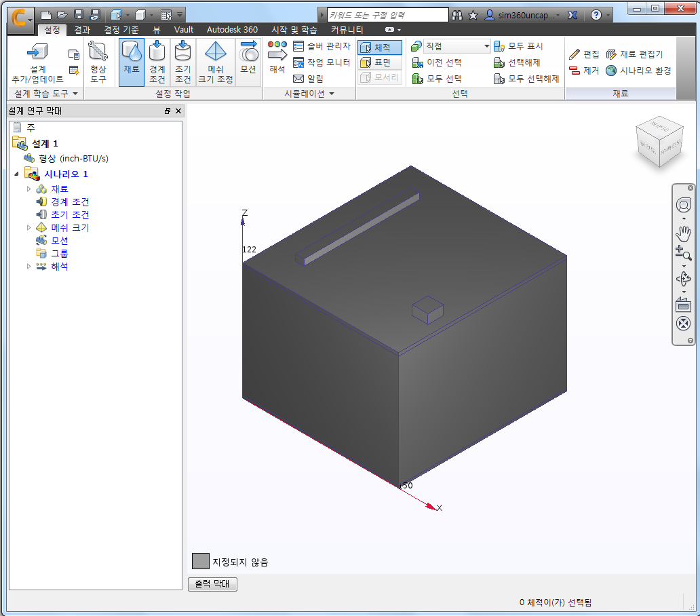
Task: Activate the orbit tool in navigation bar
Action: 684,279
